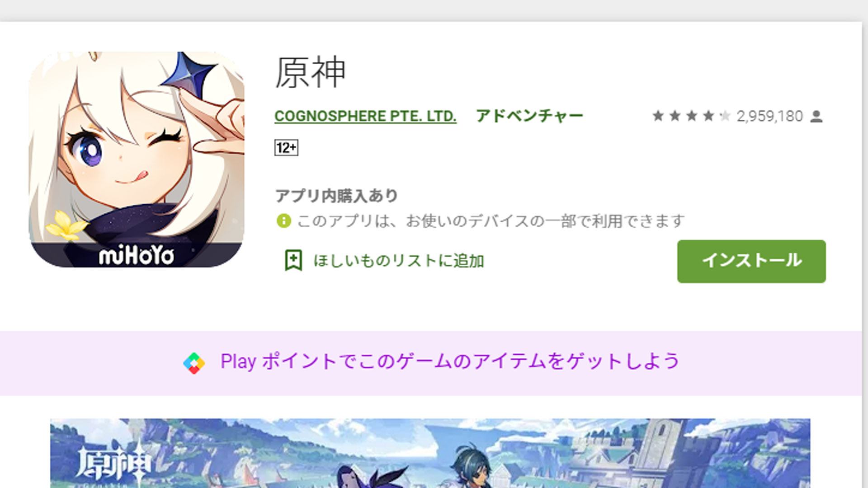868x488 pixels.
Task: Open the Play ポイント promotional banner text
Action: pos(450,361)
